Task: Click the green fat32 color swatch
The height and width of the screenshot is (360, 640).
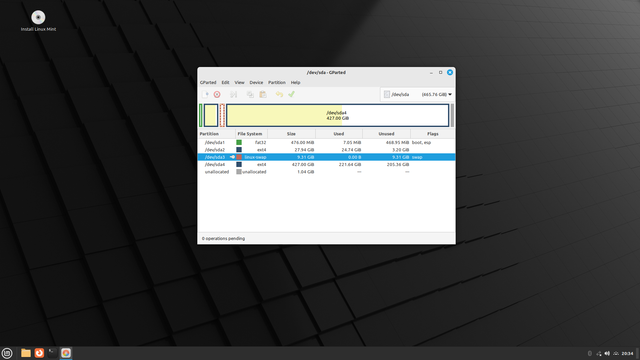Action: point(239,142)
